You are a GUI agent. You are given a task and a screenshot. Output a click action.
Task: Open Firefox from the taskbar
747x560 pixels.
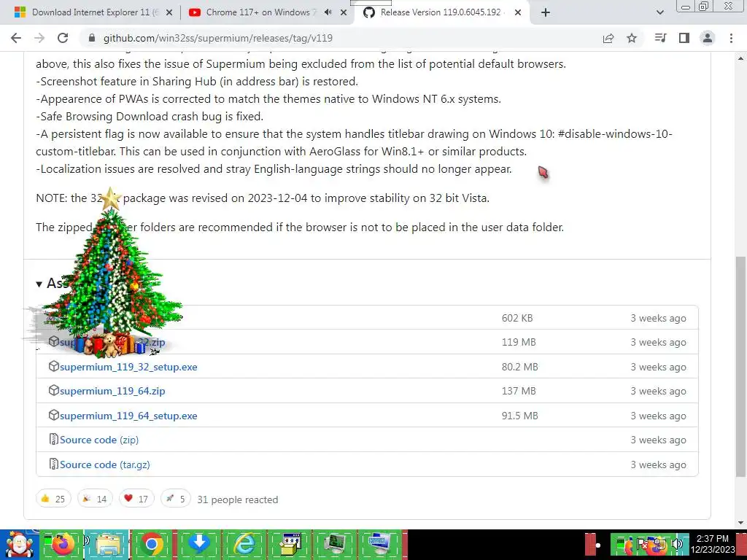pos(63,545)
